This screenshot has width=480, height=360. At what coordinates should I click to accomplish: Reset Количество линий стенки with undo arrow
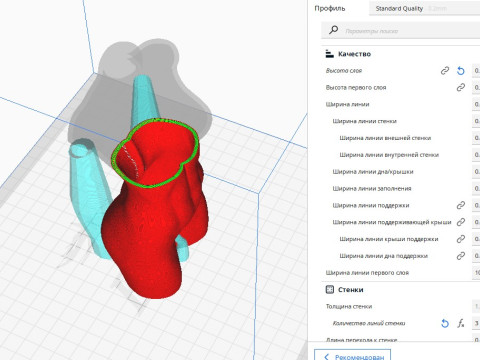tap(445, 323)
